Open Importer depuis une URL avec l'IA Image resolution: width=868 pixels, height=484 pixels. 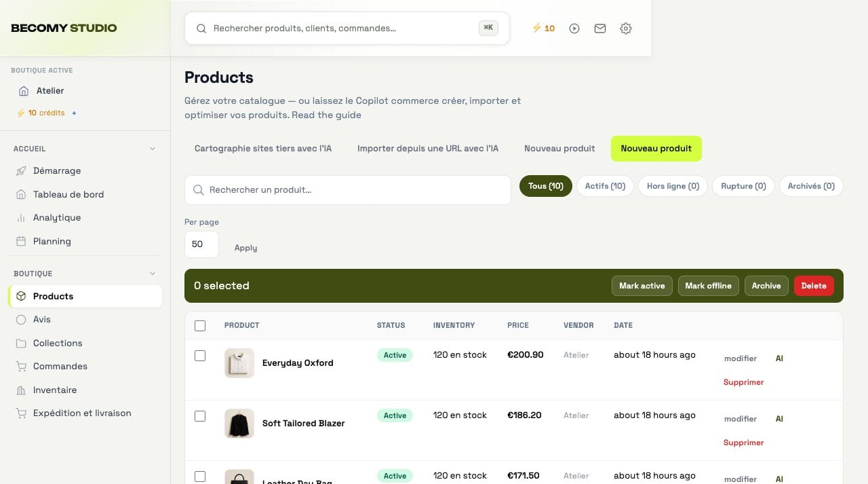click(x=428, y=149)
